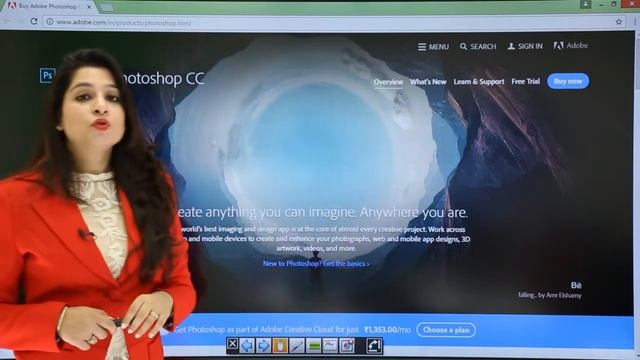Click the Photoshop Ps logo icon
640x360 pixels.
[47, 76]
